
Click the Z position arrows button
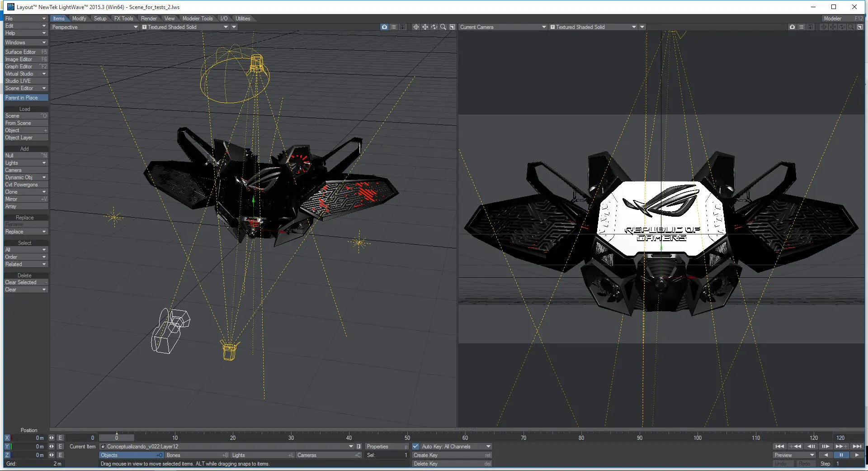[52, 455]
